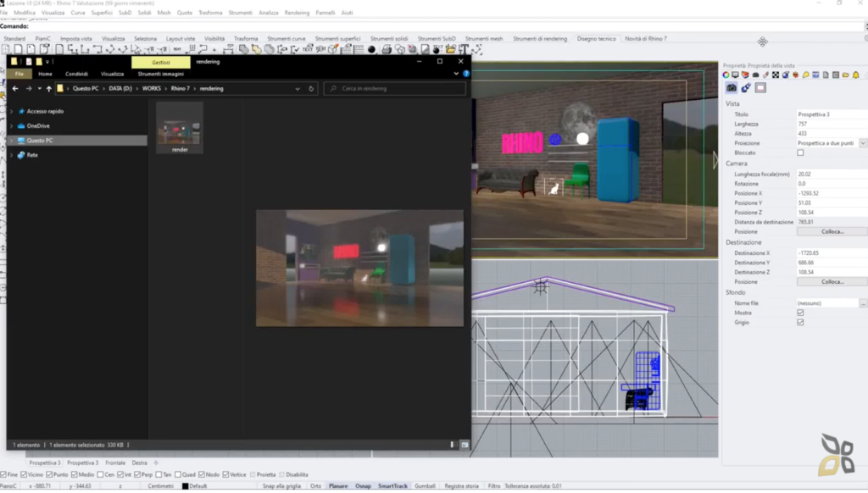Open the color wheel materials panel icon
This screenshot has height=493, width=868.
pos(726,75)
